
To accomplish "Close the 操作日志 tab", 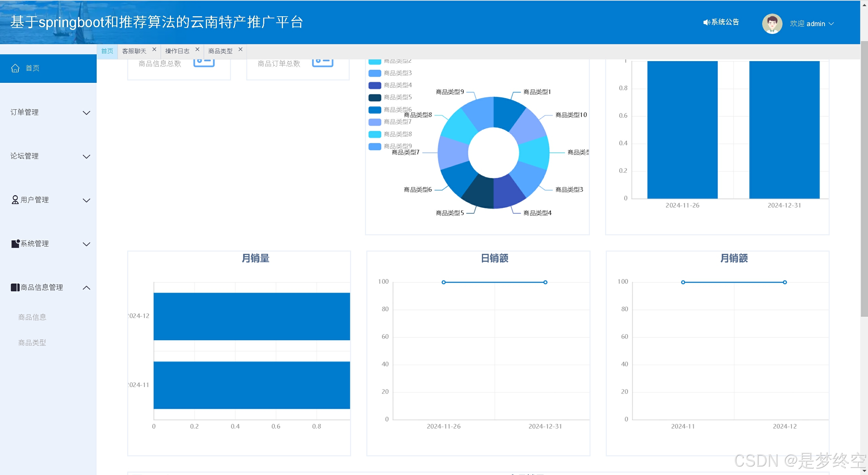I will (197, 50).
